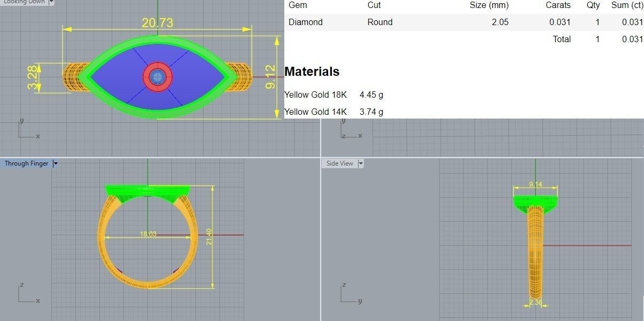Click the 18.03 inner diameter dimension

point(148,234)
